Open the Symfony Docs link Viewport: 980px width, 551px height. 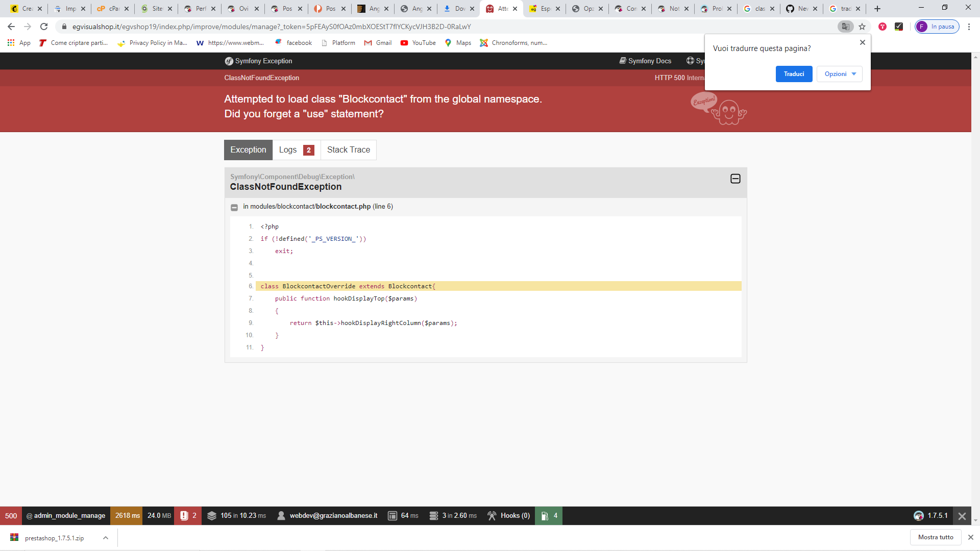point(645,61)
